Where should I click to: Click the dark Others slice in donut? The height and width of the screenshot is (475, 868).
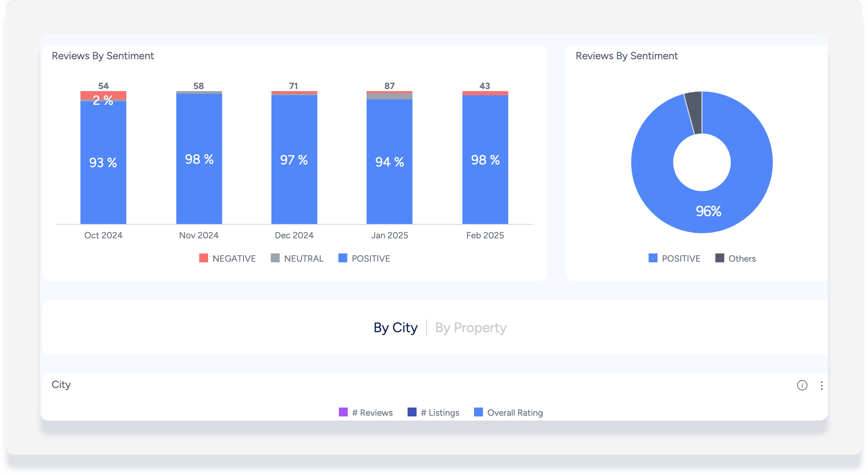coord(694,111)
